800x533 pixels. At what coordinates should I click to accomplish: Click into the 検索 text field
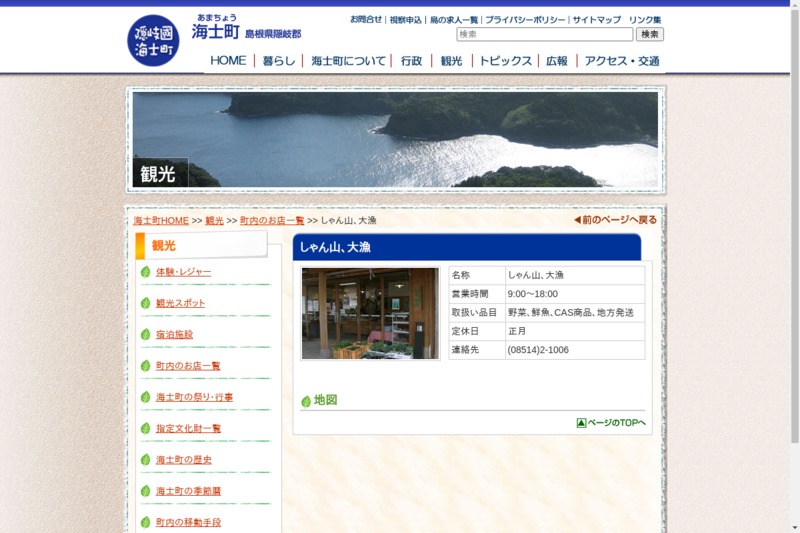[x=544, y=34]
